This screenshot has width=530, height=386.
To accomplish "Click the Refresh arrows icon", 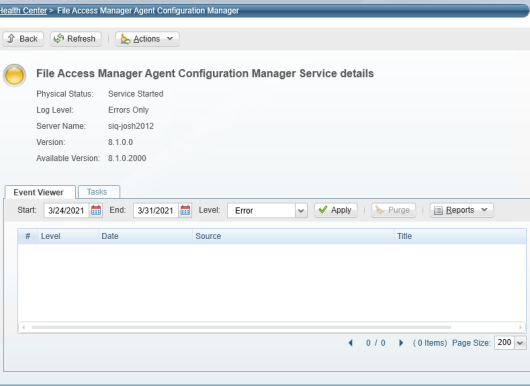I will point(59,39).
